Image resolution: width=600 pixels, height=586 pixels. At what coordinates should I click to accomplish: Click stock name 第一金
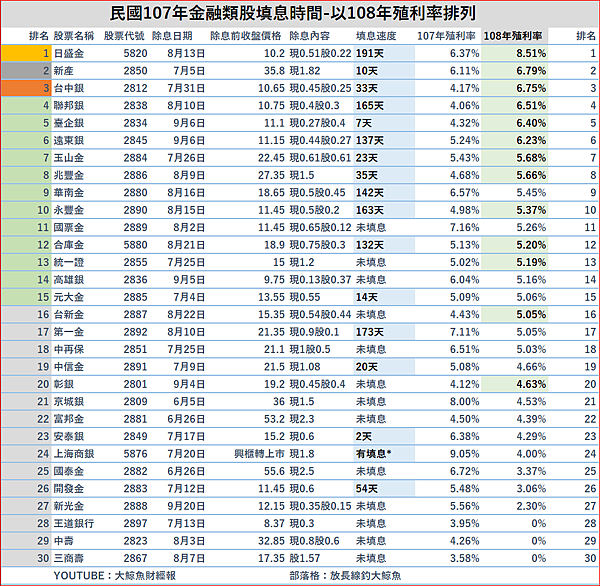point(68,332)
